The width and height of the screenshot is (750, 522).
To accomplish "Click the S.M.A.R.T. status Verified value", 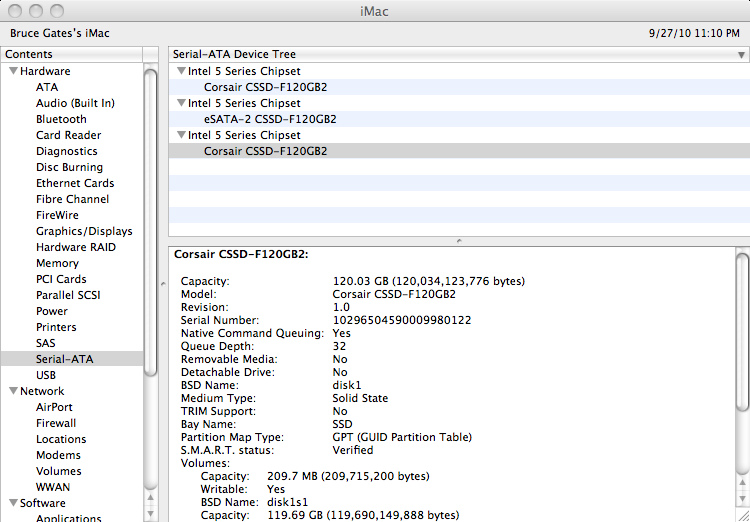I will [x=353, y=450].
